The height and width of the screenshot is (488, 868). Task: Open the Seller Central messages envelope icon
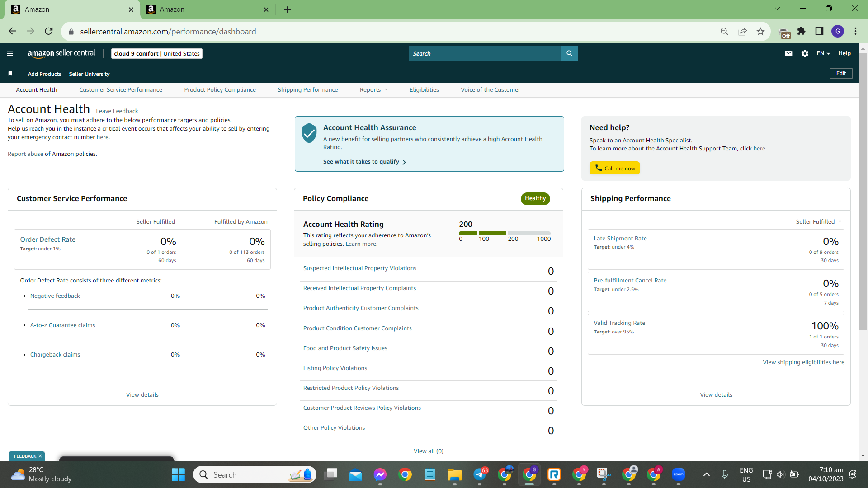click(x=788, y=53)
